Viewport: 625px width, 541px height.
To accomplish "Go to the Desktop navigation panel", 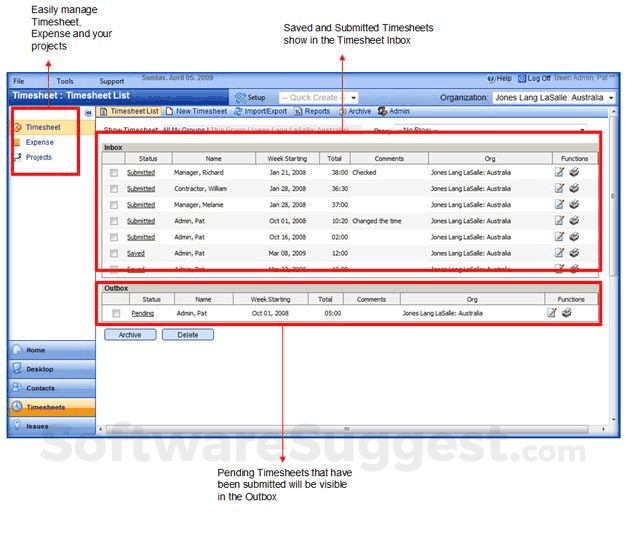I will coord(52,369).
